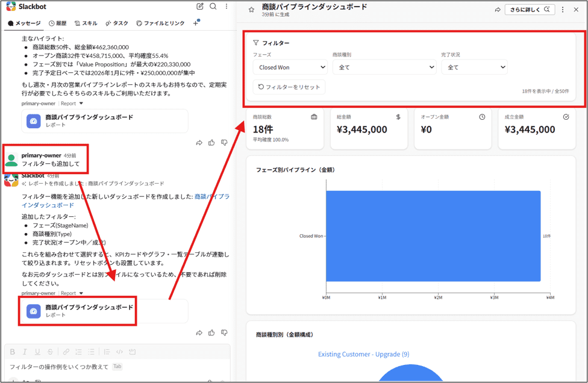588x383 pixels.
Task: Click the ¥0 value under オープン金額
Action: pos(426,129)
